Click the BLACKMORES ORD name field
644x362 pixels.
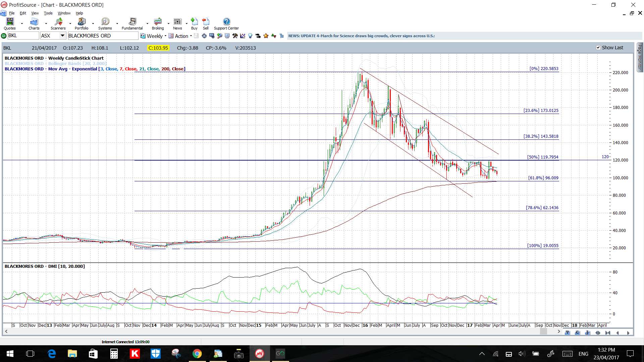[103, 36]
